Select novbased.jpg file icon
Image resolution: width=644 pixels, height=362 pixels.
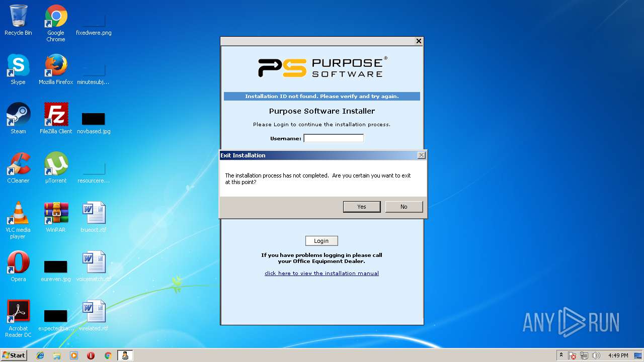coord(94,119)
